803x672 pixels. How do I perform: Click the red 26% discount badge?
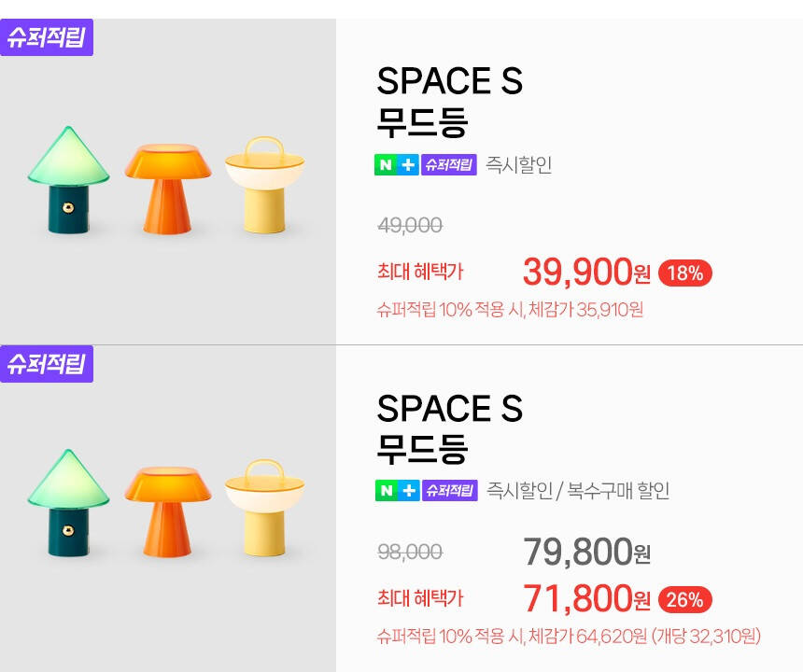click(x=685, y=599)
